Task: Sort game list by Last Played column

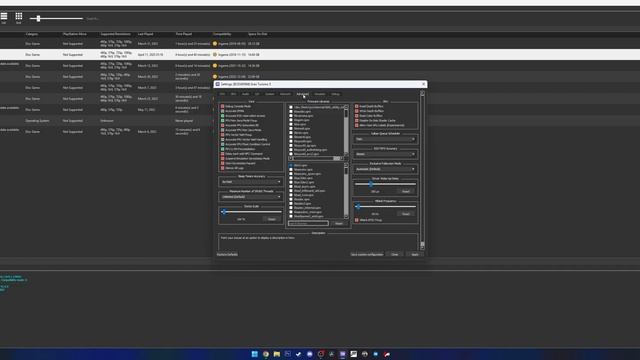Action: click(146, 34)
